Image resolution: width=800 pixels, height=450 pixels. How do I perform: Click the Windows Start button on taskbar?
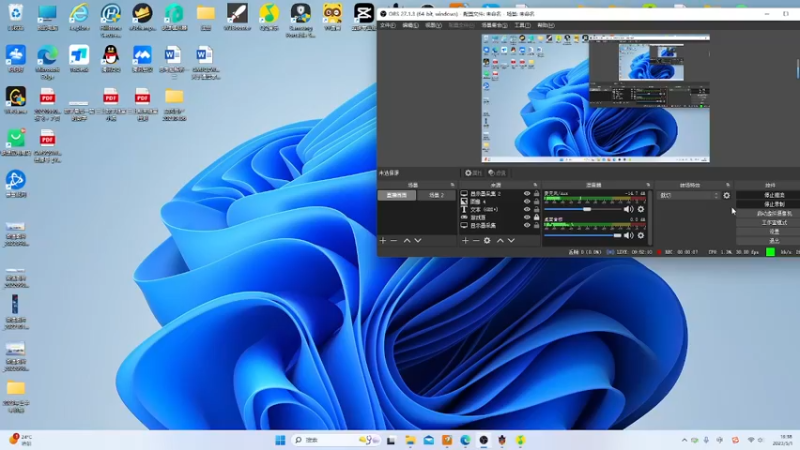[x=280, y=440]
